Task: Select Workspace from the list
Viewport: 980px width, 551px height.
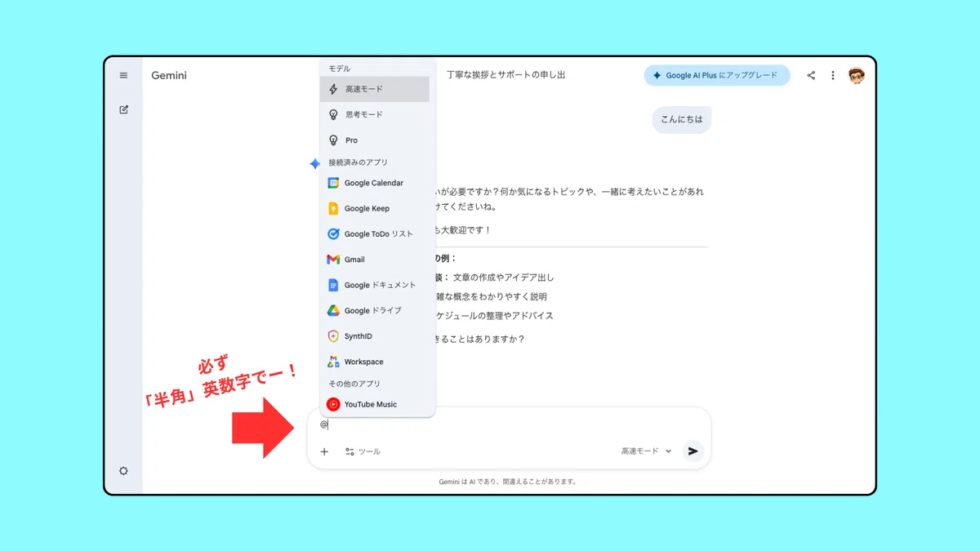Action: 375,362
